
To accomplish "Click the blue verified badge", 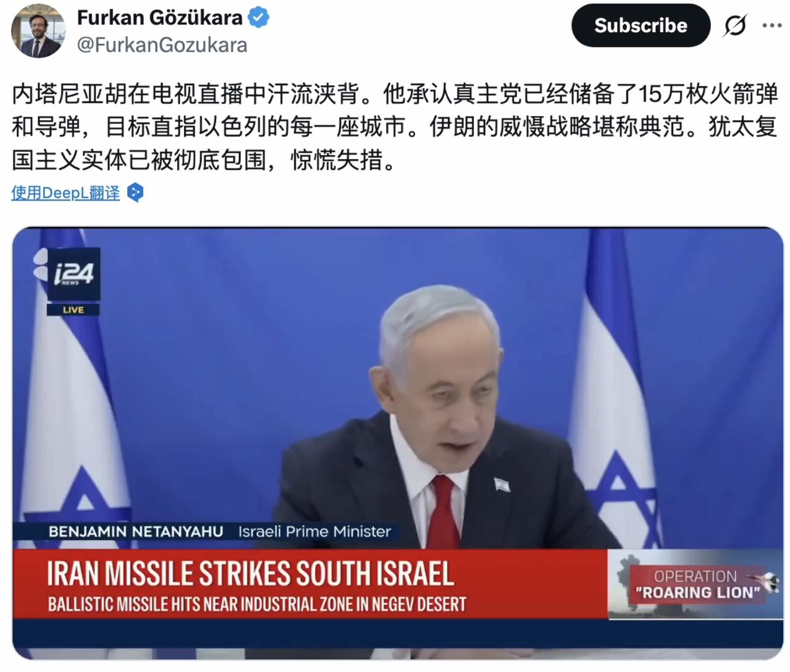I will coord(259,18).
